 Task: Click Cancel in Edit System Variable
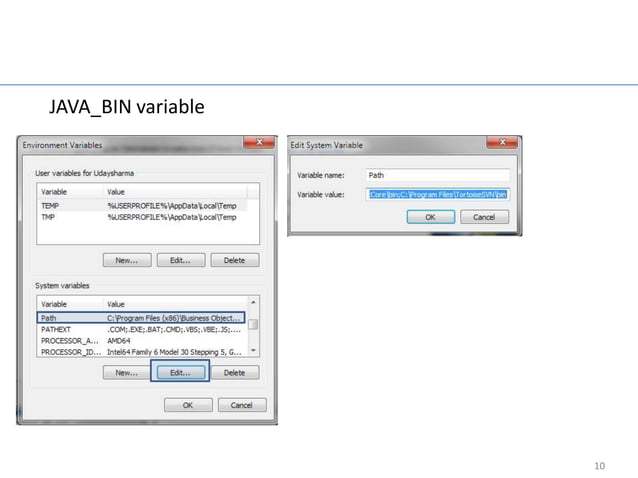pyautogui.click(x=484, y=217)
